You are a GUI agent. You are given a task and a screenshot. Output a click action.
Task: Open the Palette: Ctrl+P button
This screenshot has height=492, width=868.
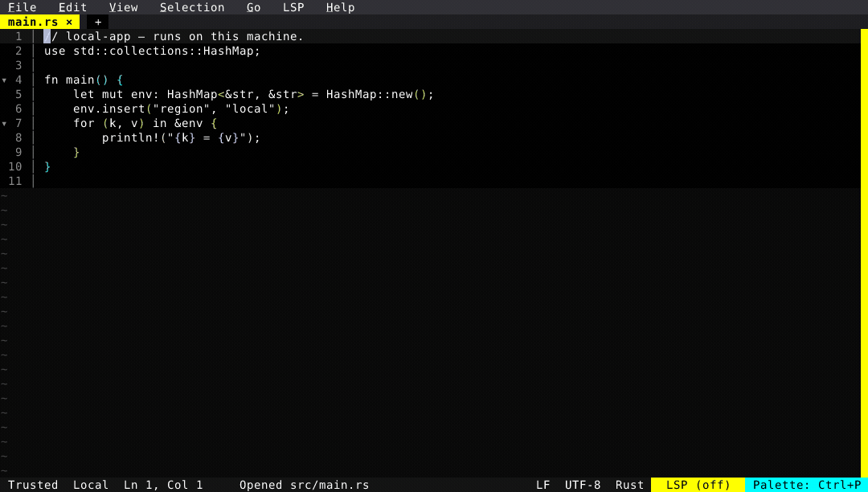point(807,485)
